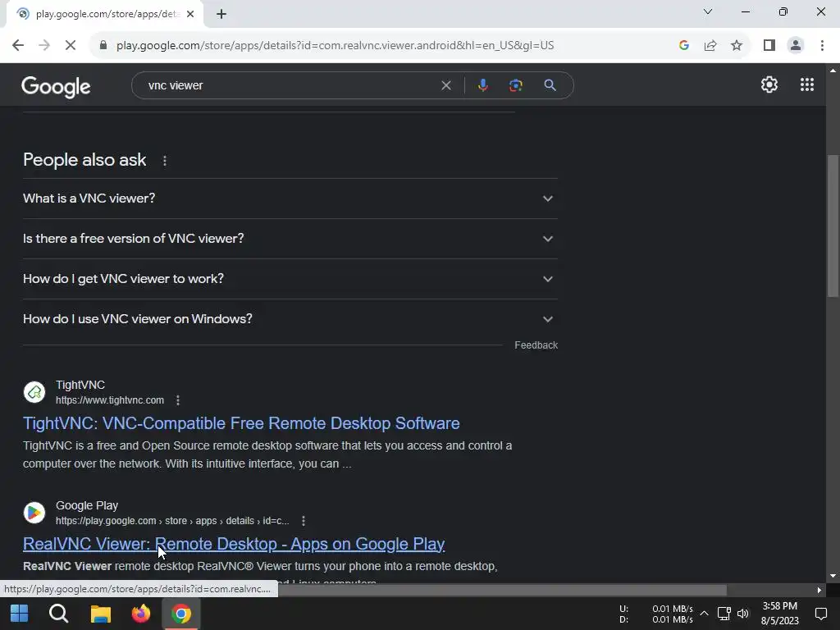Open RealVNC Viewer: Remote Desktop Google Play link
This screenshot has width=840, height=630.
point(234,544)
